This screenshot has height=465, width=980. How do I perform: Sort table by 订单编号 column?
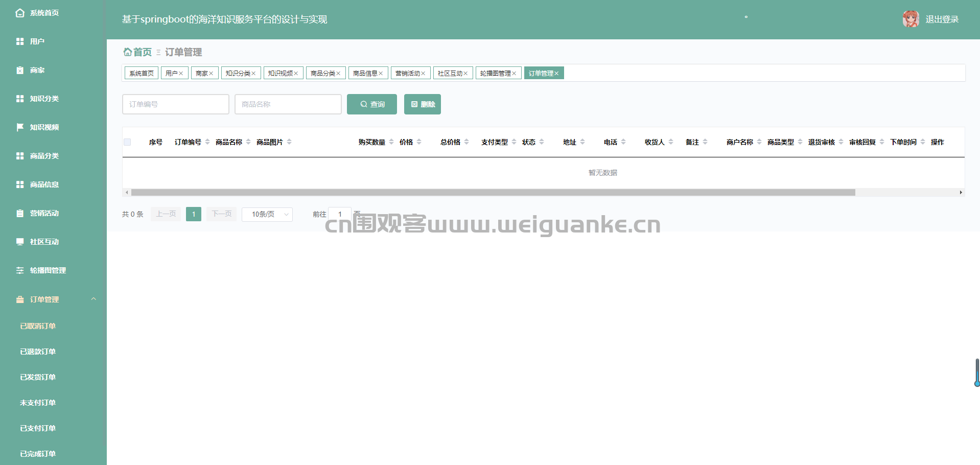point(207,142)
